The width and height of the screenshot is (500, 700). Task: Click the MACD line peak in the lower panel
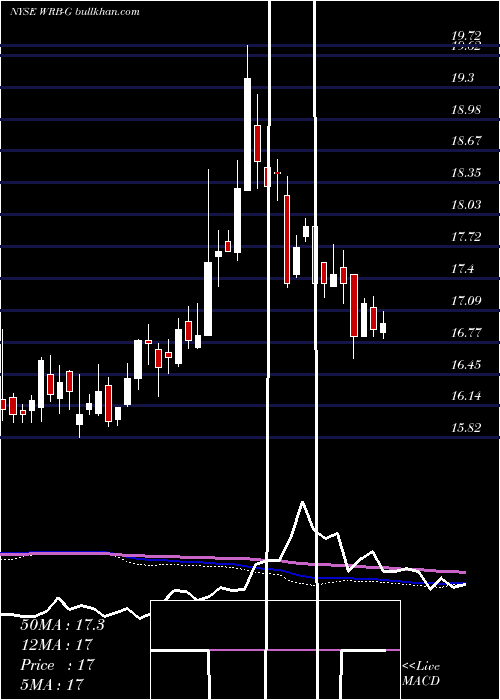[x=303, y=502]
